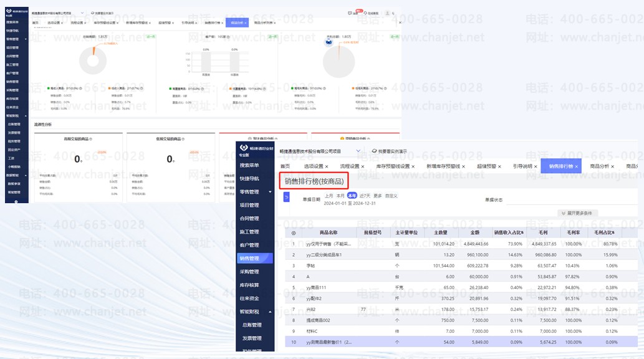Collapse 智能财税 in the front window sidebar

pos(270,312)
